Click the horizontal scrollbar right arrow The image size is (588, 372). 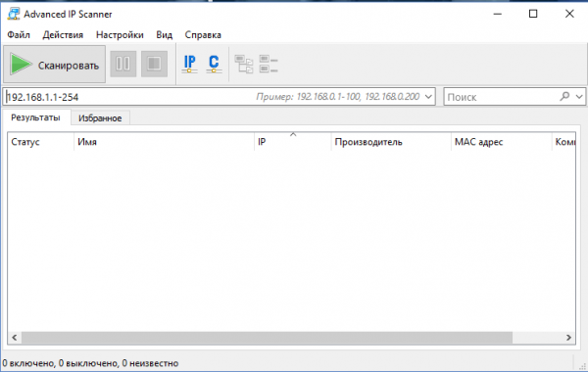click(568, 338)
